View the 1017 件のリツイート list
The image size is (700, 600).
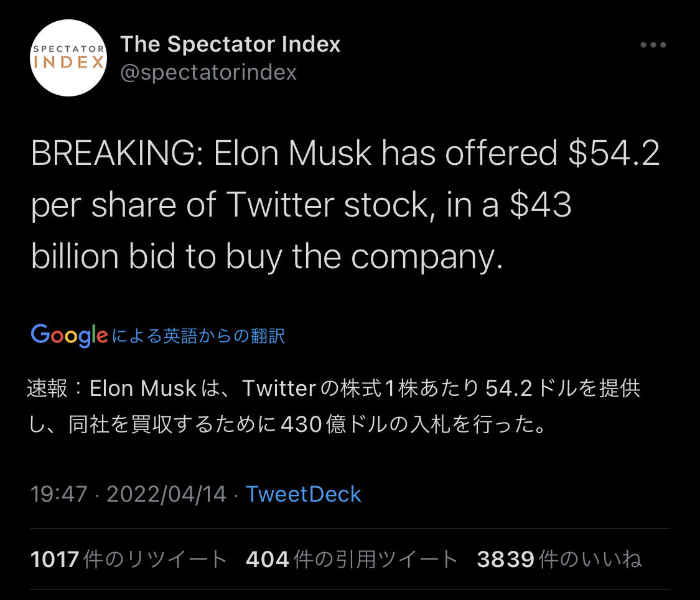129,560
